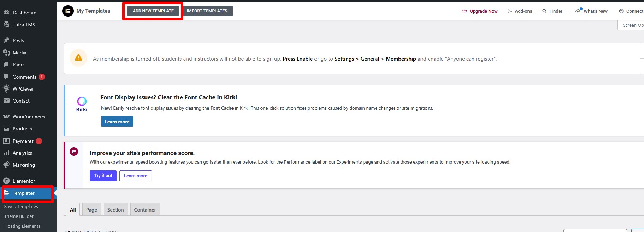Click the Marketing megaphone icon
644x232 pixels.
pos(6,165)
